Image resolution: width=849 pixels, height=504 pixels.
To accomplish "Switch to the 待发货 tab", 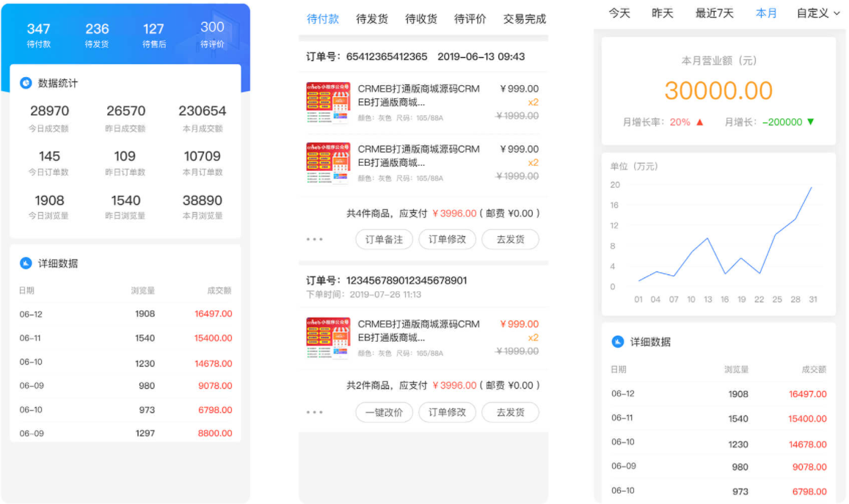I will [372, 19].
